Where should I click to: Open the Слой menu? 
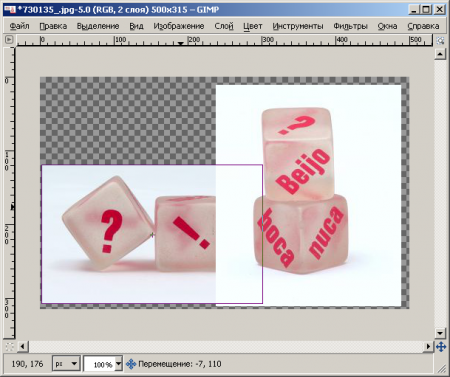(224, 26)
